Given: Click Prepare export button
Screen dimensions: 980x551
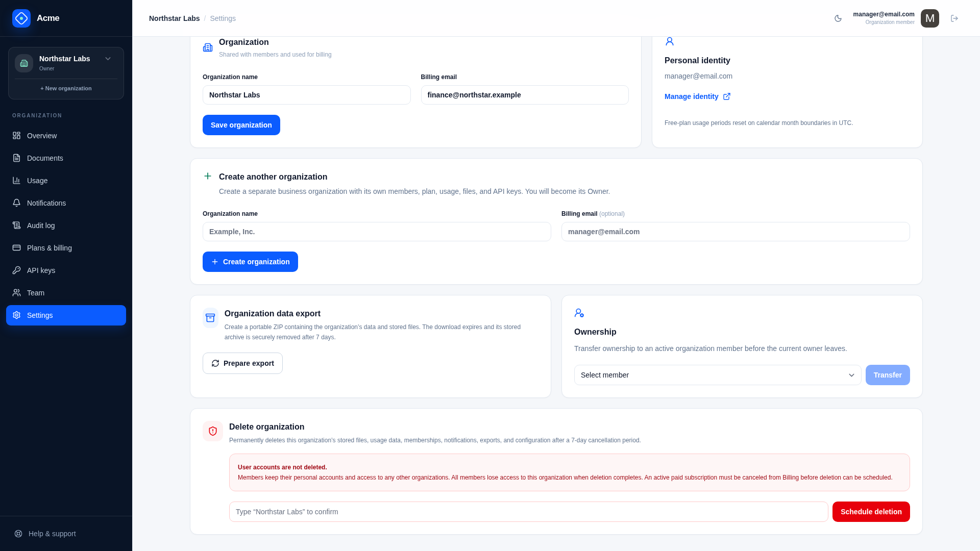Looking at the screenshot, I should (242, 363).
